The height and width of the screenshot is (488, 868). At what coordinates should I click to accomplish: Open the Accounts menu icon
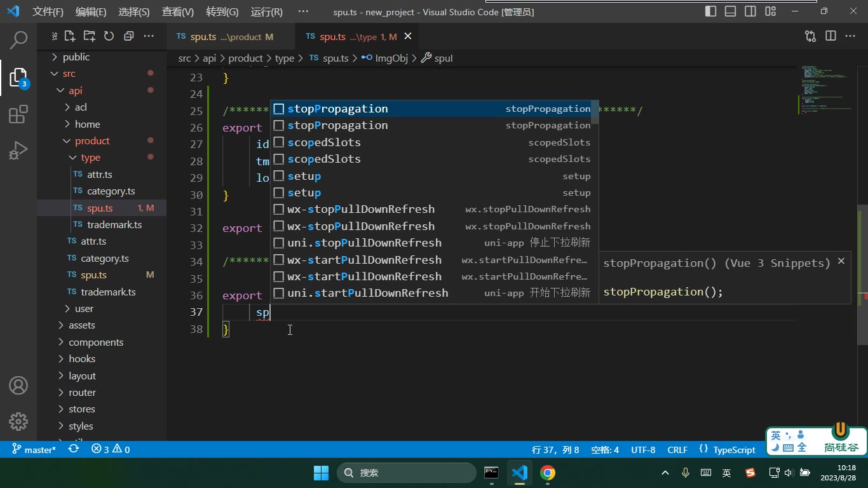pyautogui.click(x=18, y=386)
